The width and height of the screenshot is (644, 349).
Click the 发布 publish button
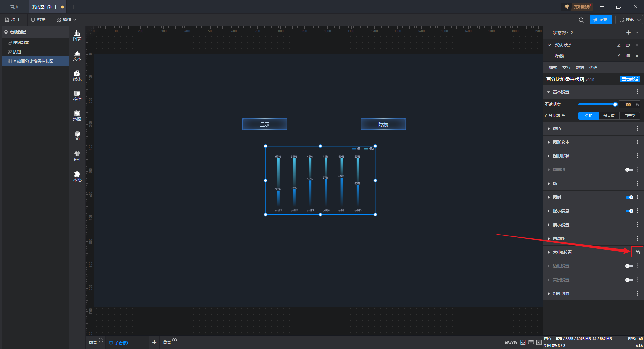point(601,20)
